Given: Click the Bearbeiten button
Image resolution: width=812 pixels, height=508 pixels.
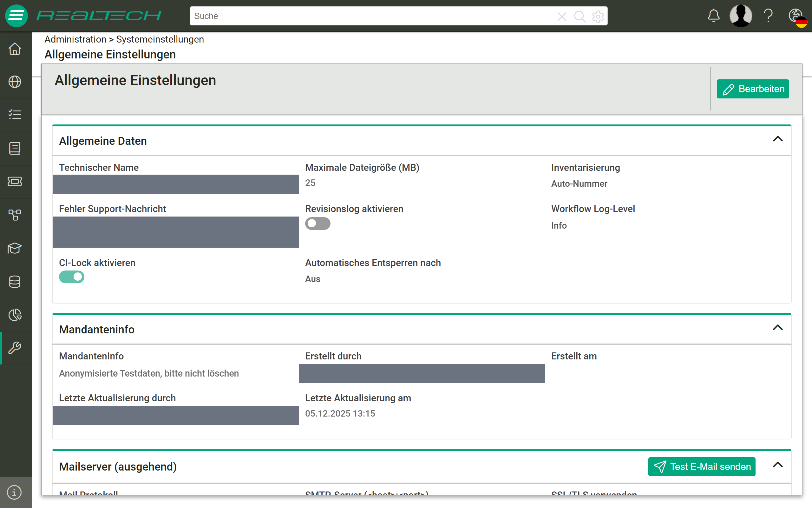Looking at the screenshot, I should [x=753, y=89].
